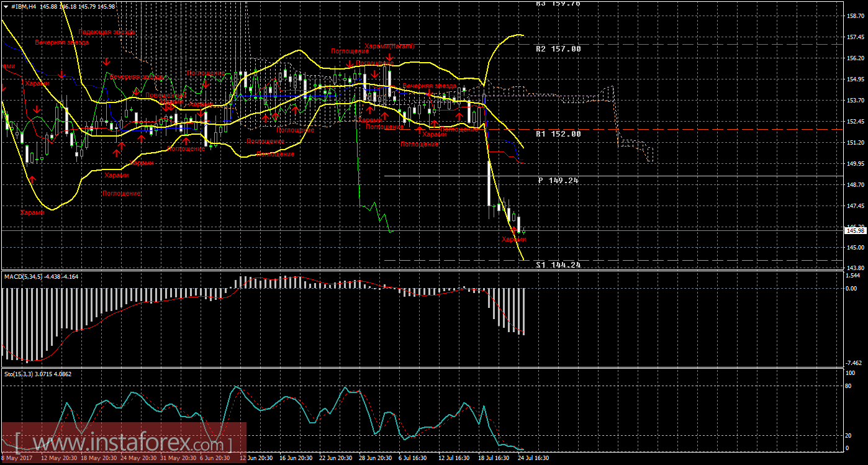Viewport: 868px width, 465px height.
Task: Click the current price tag 145.98
Action: coord(854,231)
